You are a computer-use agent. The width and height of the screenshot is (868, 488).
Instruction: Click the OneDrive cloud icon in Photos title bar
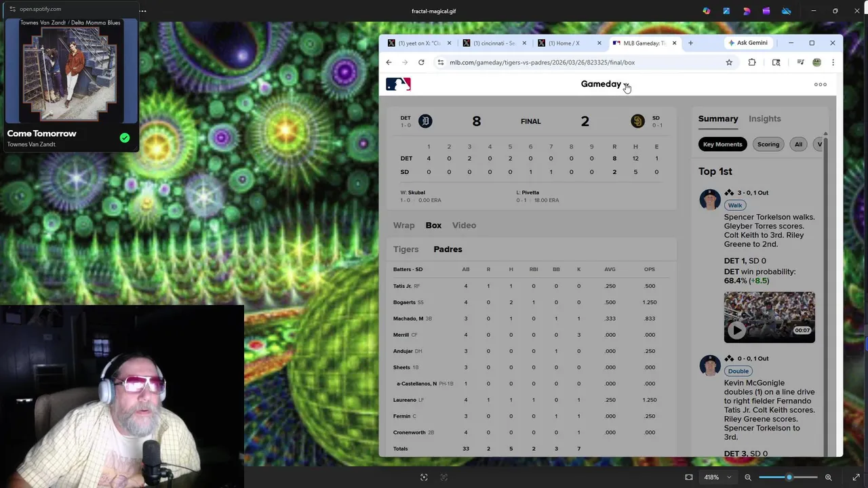787,11
